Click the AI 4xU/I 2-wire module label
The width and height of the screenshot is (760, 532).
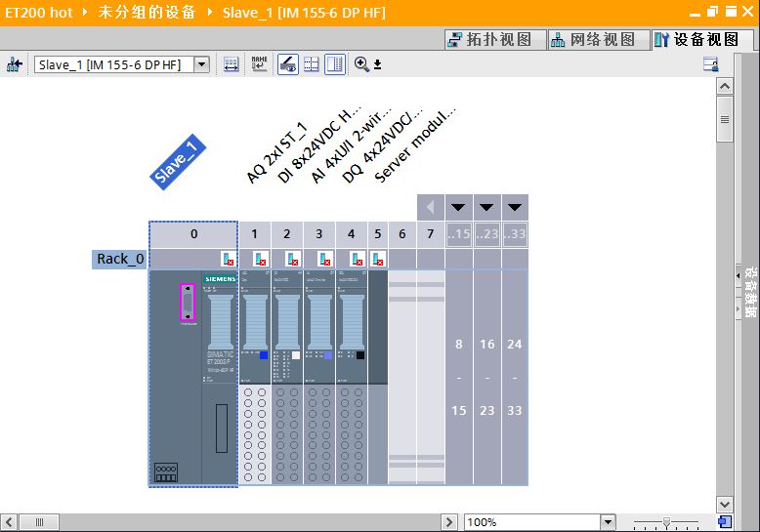coord(351,145)
